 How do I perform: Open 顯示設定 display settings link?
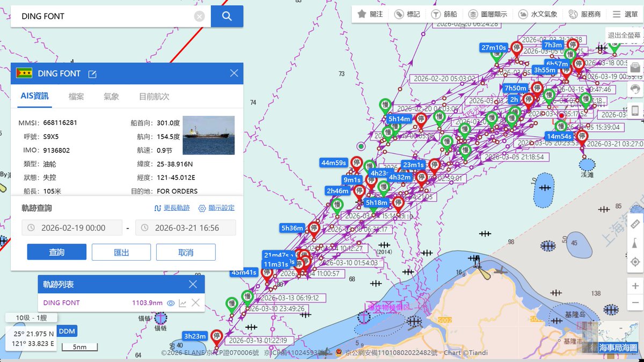216,208
